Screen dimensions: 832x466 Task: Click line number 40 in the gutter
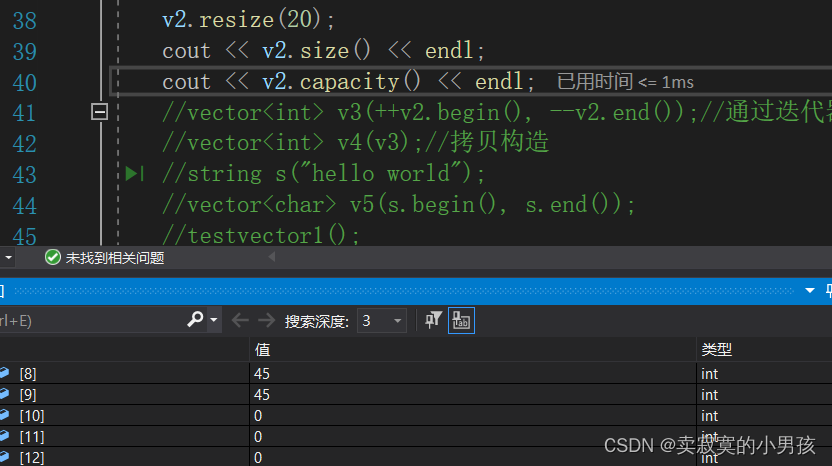[x=24, y=82]
